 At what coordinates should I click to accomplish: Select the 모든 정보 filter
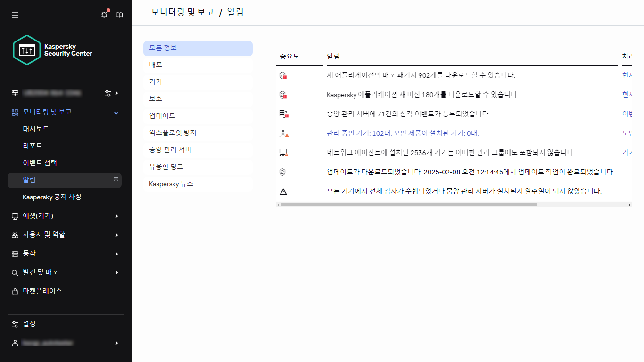click(198, 48)
